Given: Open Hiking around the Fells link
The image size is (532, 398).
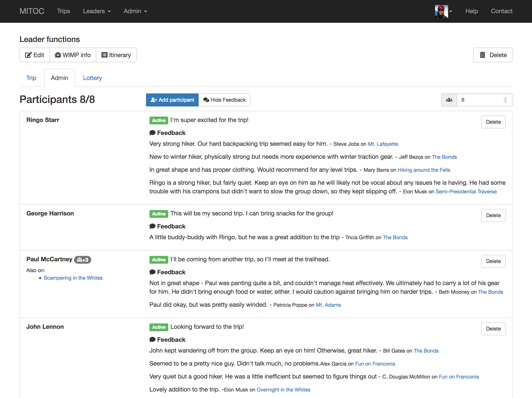Looking at the screenshot, I should pos(424,170).
